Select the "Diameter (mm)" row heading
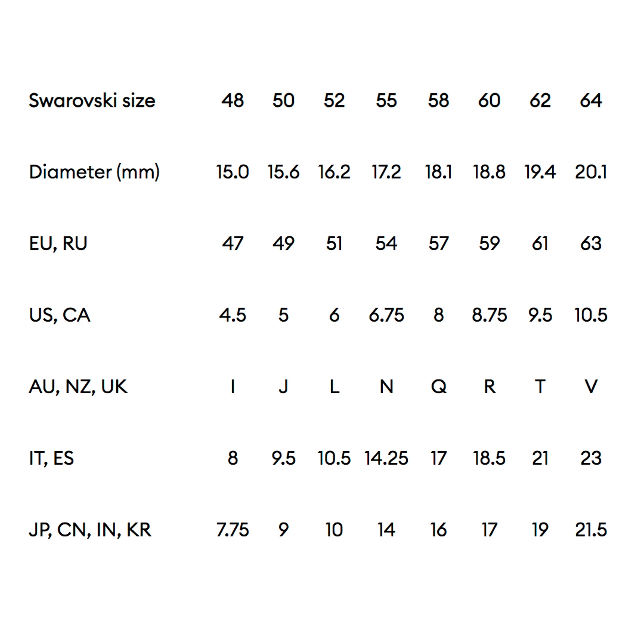 94,172
